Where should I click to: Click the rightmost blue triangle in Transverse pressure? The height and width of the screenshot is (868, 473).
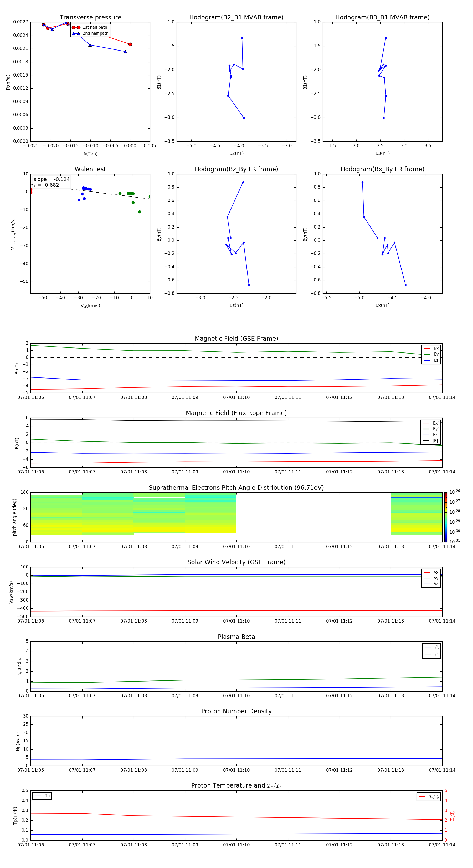[x=126, y=52]
